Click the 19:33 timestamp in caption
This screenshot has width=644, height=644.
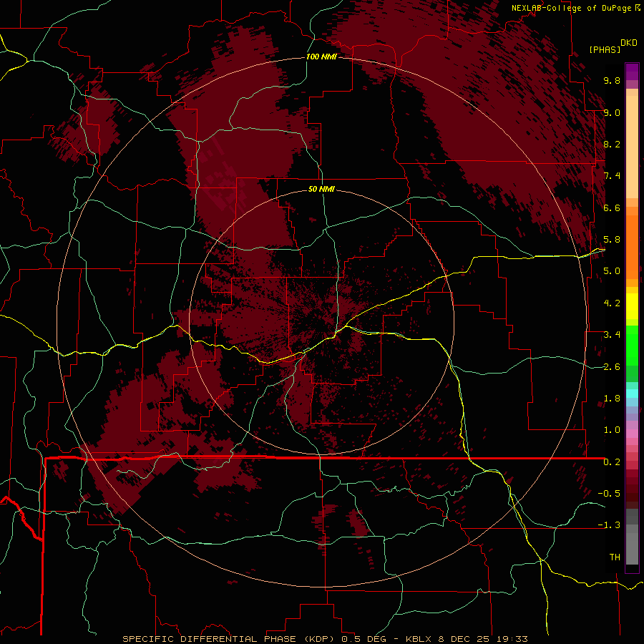tap(514, 639)
